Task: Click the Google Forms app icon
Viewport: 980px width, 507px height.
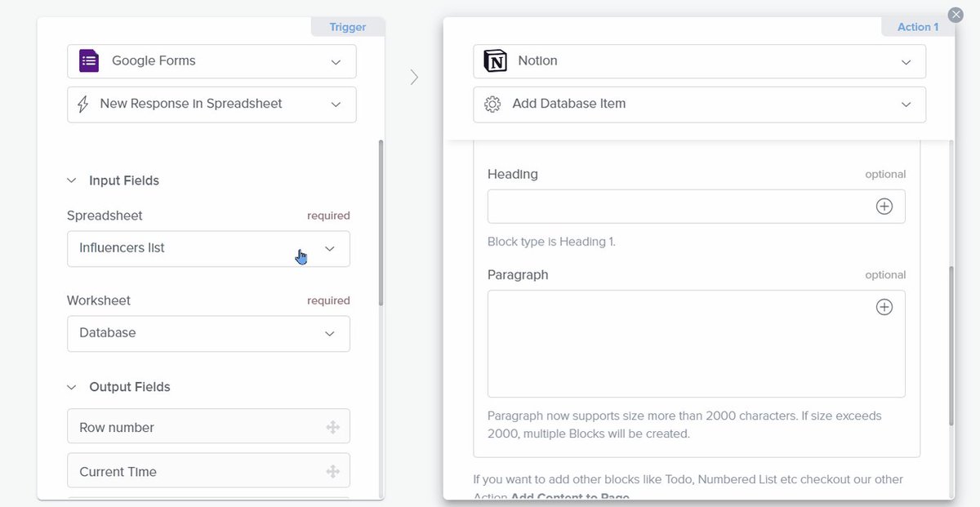Action: [89, 61]
